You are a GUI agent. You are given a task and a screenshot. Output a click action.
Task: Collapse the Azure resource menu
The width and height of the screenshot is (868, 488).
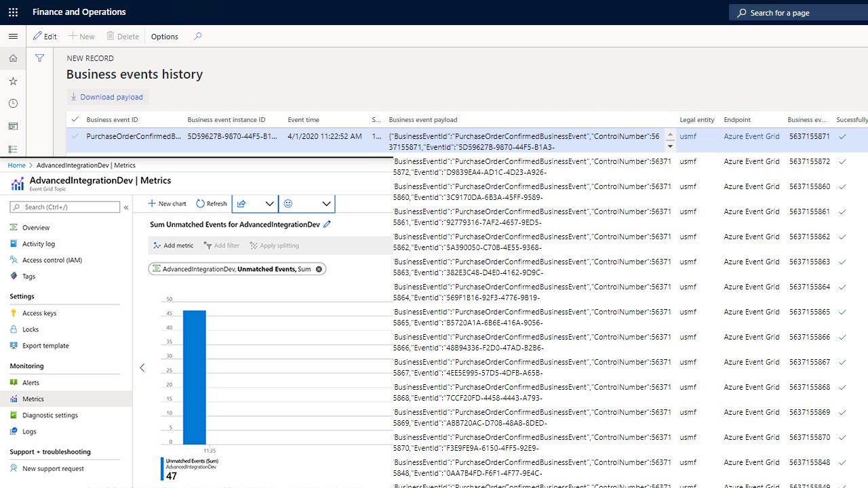[125, 207]
